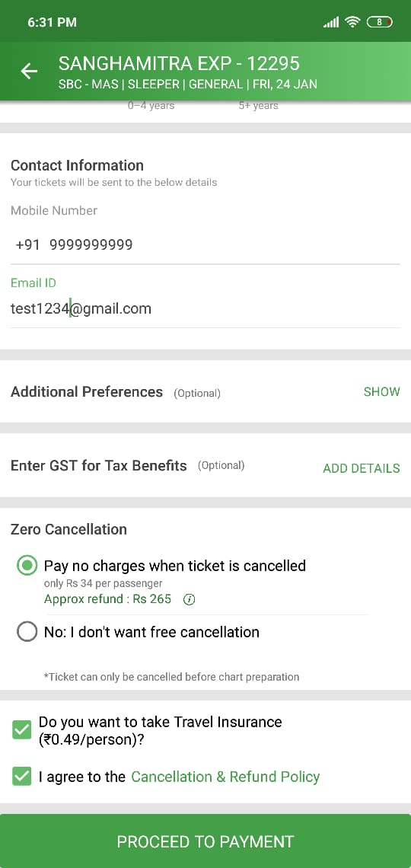Open the Cancellation & Refund Policy link

pos(225,777)
